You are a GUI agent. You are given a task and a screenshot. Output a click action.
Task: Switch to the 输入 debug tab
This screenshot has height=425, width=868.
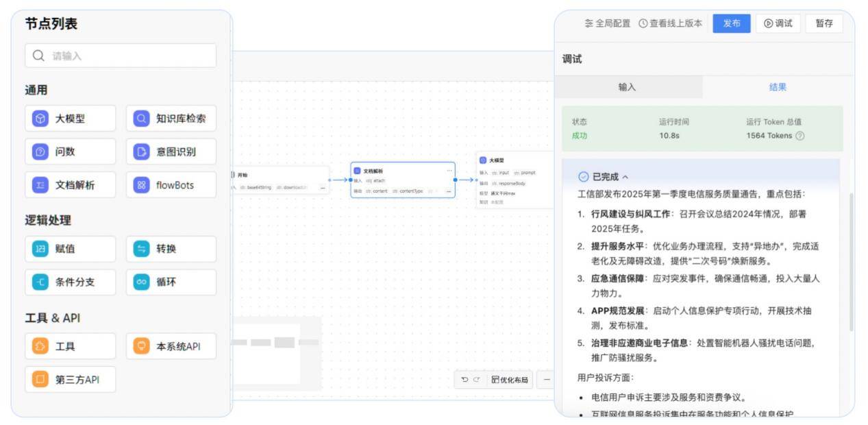[628, 87]
